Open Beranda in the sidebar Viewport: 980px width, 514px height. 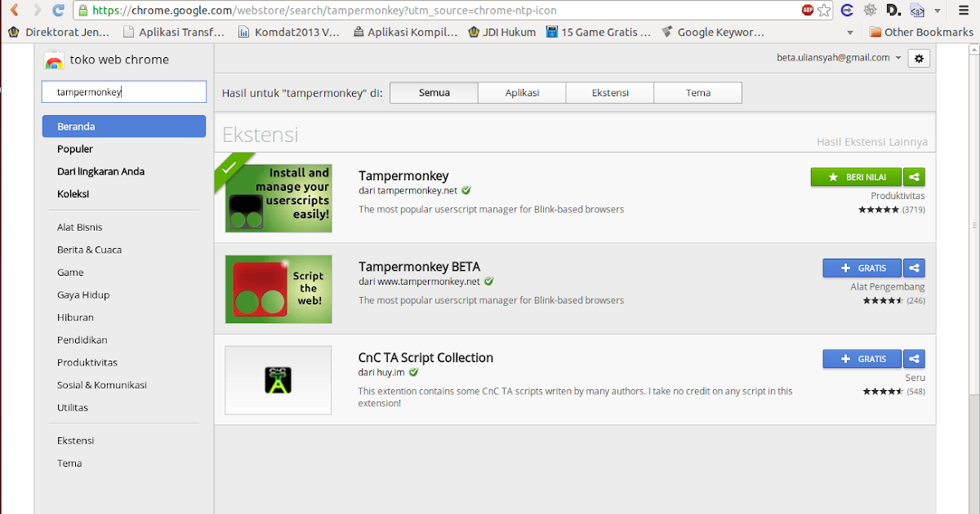point(124,126)
